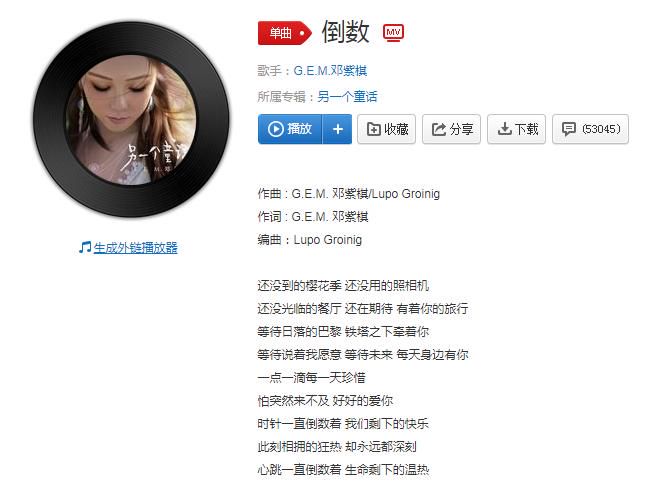Click the 下载 button text
The width and height of the screenshot is (664, 490).
click(526, 129)
